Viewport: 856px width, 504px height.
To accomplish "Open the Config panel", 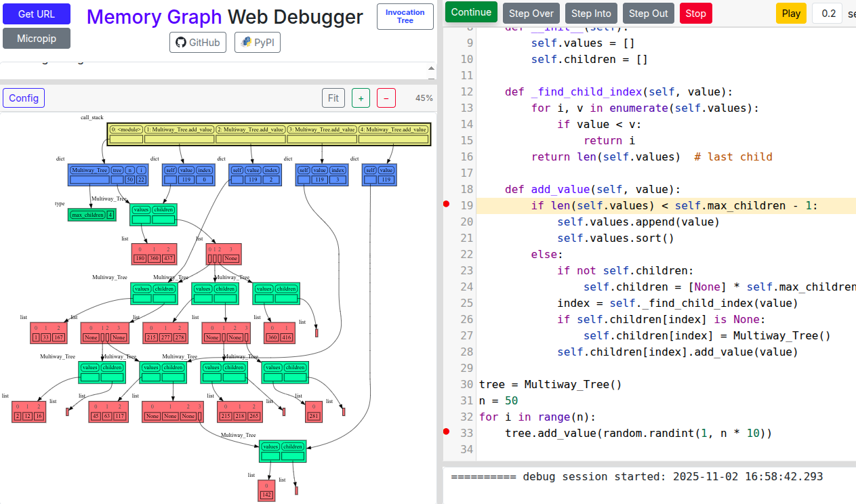I will click(x=24, y=98).
